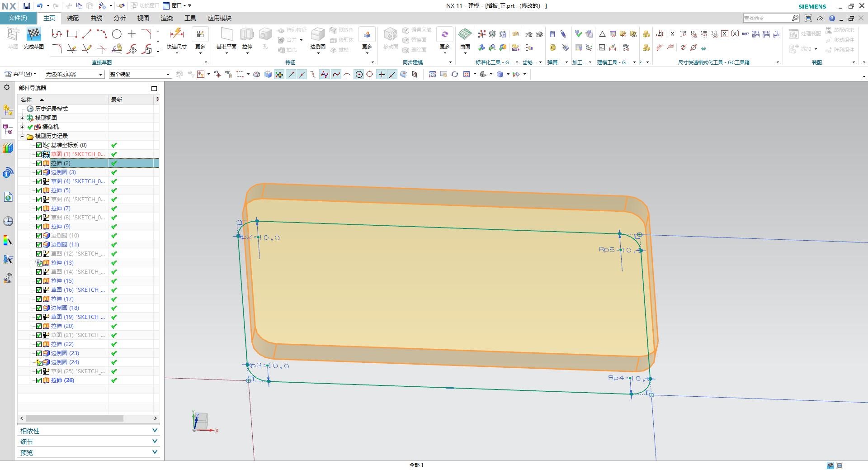Select the Circle sketch tool
The height and width of the screenshot is (470, 868).
[x=117, y=34]
